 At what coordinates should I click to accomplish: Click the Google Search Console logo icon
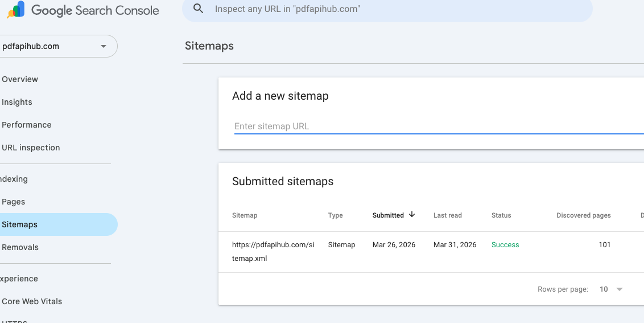[16, 10]
